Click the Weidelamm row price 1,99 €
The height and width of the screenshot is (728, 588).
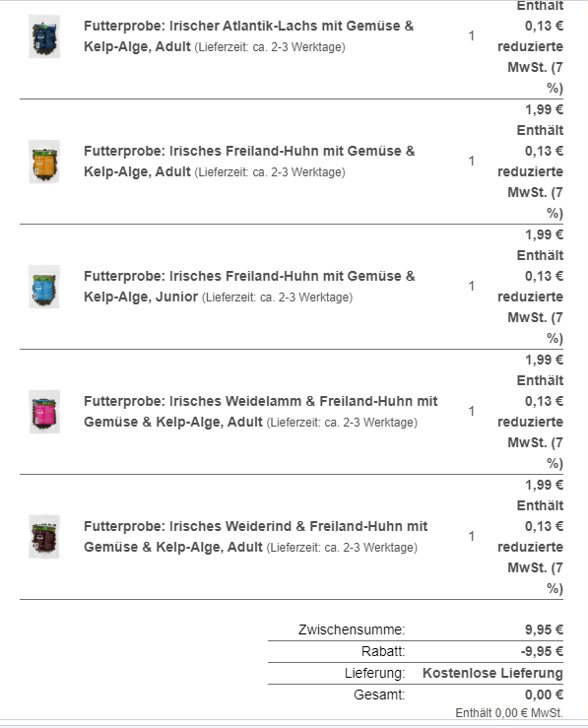click(x=544, y=360)
